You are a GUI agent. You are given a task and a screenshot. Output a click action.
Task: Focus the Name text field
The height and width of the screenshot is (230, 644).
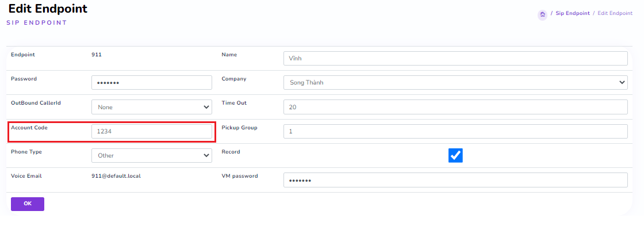[x=455, y=59]
